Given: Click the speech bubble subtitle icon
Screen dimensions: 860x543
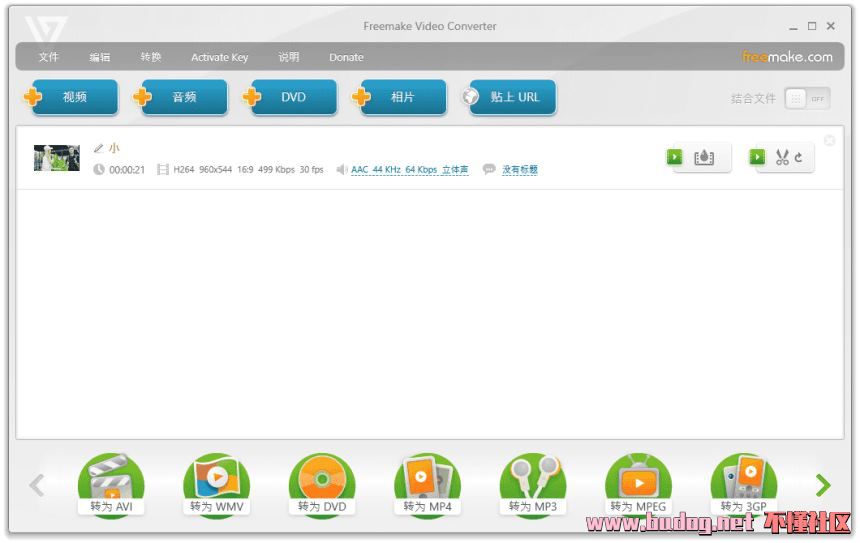Looking at the screenshot, I should pyautogui.click(x=489, y=169).
